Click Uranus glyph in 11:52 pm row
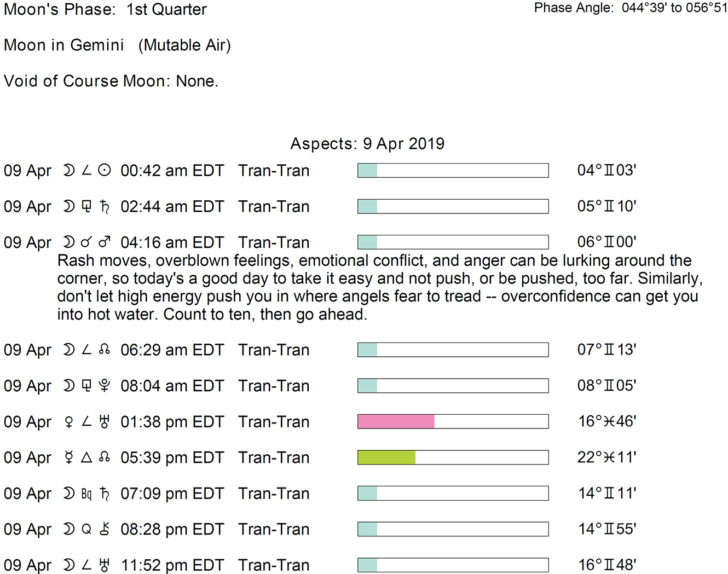 [x=105, y=565]
